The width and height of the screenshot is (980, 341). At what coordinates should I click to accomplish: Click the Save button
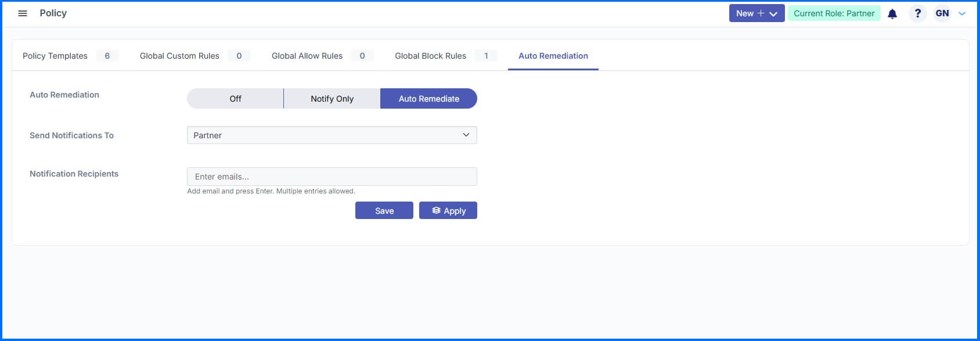384,210
